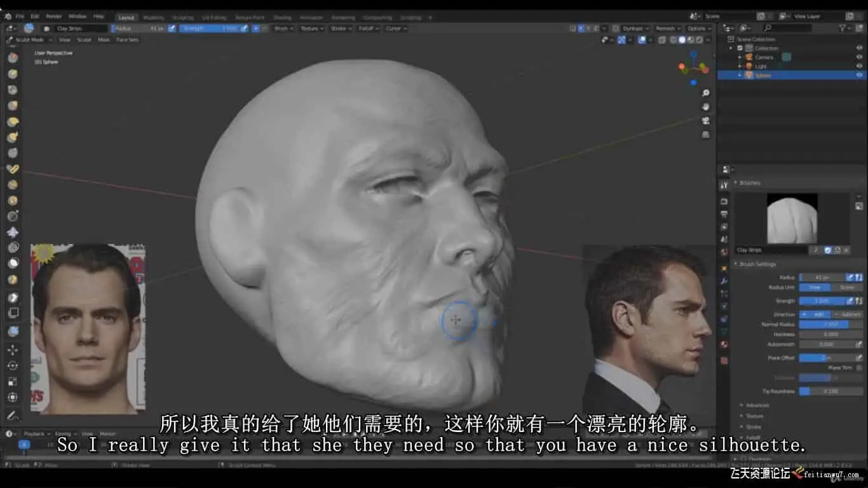Viewport: 868px width, 488px height.
Task: Toggle X-ray display in viewport header
Action: [x=661, y=39]
